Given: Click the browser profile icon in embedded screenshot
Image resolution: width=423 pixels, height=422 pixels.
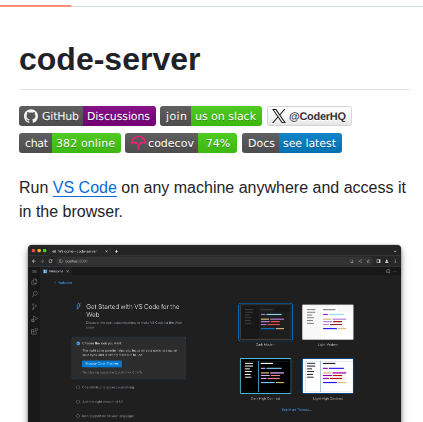Looking at the screenshot, I should [x=387, y=261].
